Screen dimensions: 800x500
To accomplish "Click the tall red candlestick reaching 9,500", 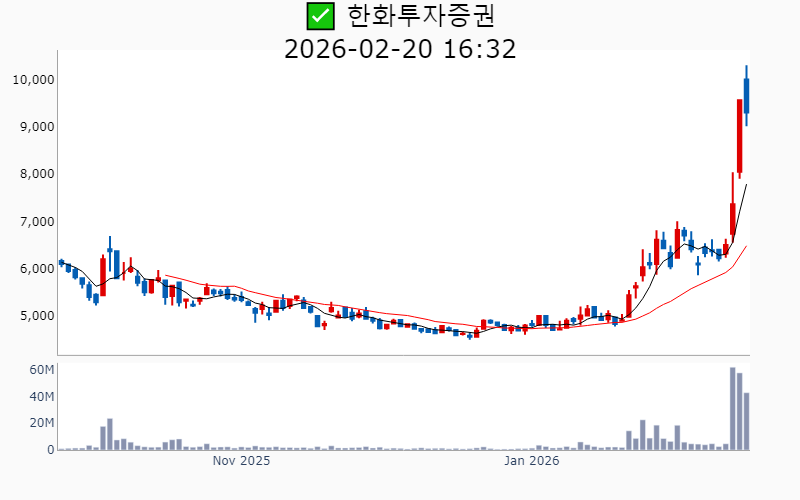I will [740, 135].
